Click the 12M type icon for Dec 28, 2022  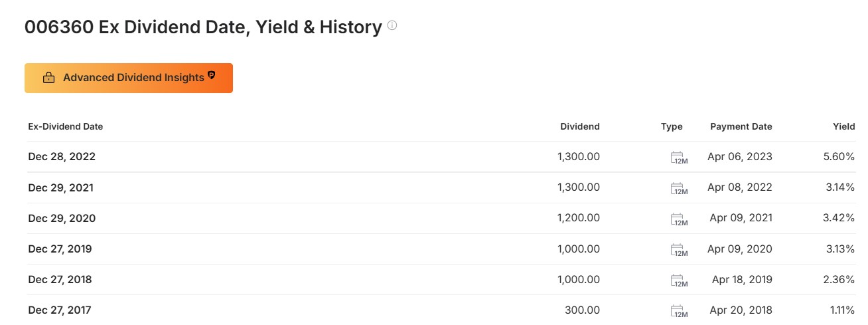pos(679,158)
